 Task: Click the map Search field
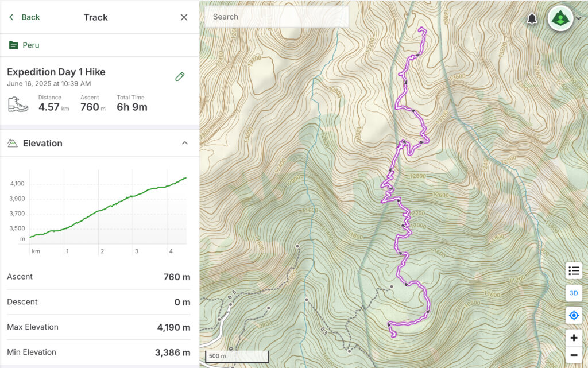[277, 17]
